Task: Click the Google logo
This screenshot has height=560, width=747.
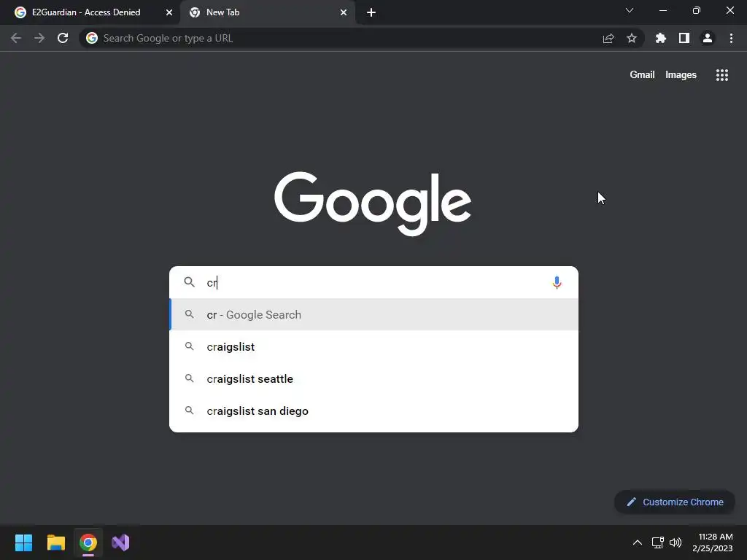Action: (x=373, y=204)
